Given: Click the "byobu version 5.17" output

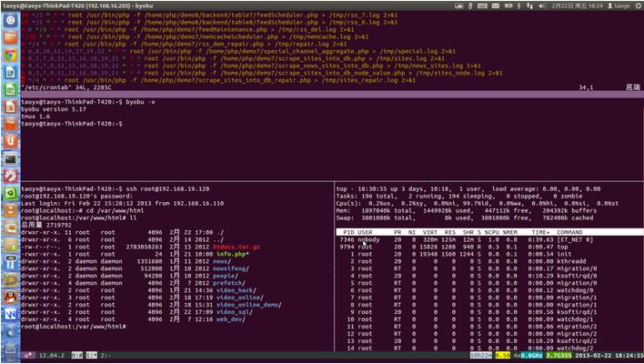Looking at the screenshot, I should [54, 109].
